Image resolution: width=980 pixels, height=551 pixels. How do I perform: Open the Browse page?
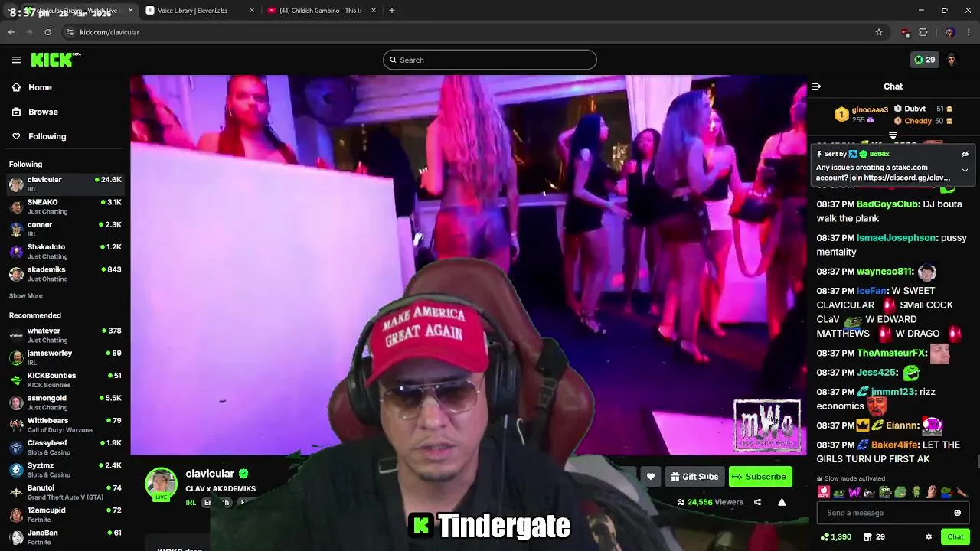[x=35, y=112]
